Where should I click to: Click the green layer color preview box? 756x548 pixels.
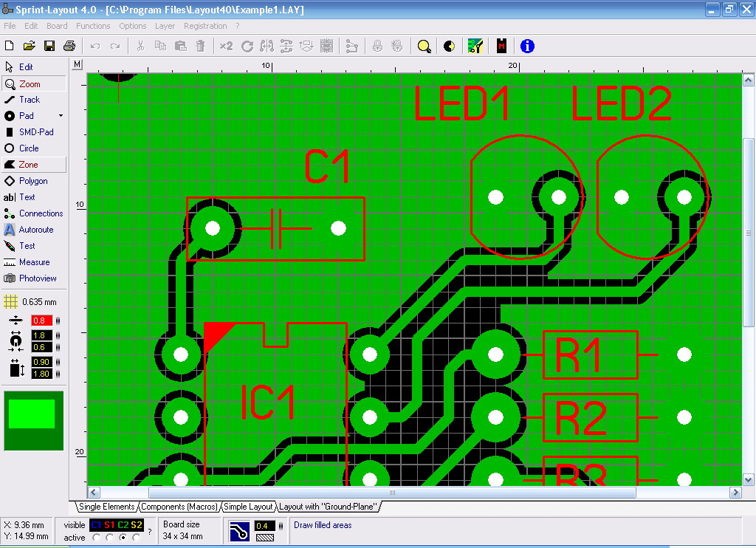click(x=32, y=414)
